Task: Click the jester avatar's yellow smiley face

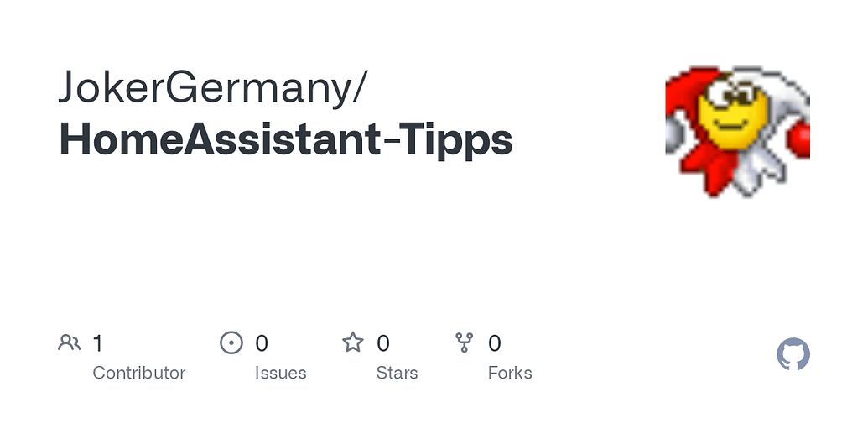Action: coord(732,118)
